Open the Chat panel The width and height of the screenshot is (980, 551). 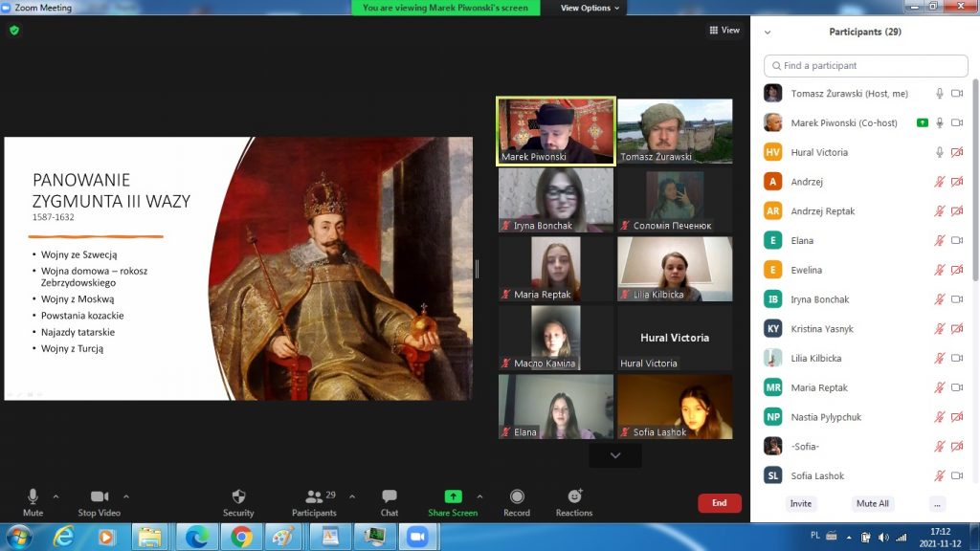click(x=390, y=496)
